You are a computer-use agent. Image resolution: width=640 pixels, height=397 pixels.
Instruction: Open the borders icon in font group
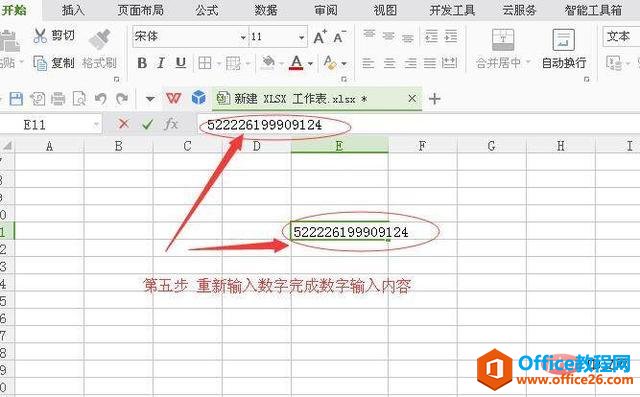[204, 63]
